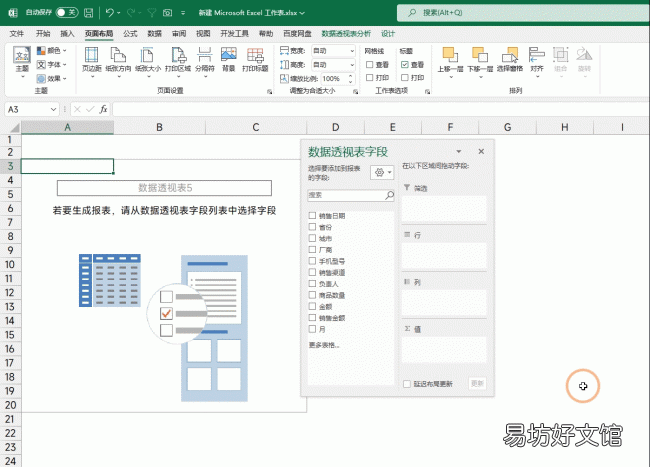Switch to the 公式 tab

tap(130, 34)
